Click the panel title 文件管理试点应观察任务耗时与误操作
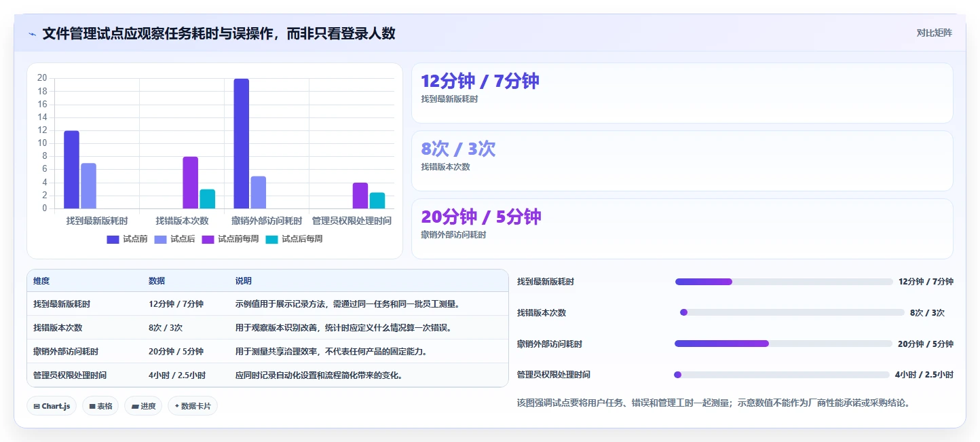The image size is (980, 442). click(x=219, y=34)
